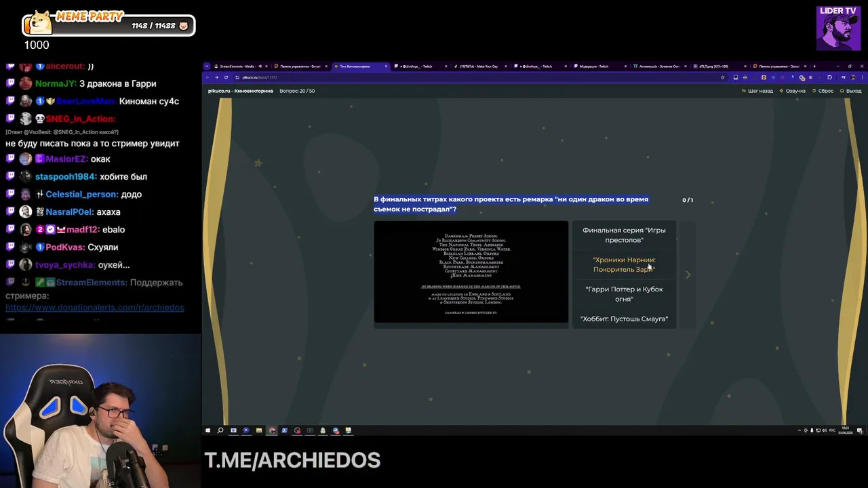Click "Выход" exit button
This screenshot has height=488, width=868.
click(850, 91)
